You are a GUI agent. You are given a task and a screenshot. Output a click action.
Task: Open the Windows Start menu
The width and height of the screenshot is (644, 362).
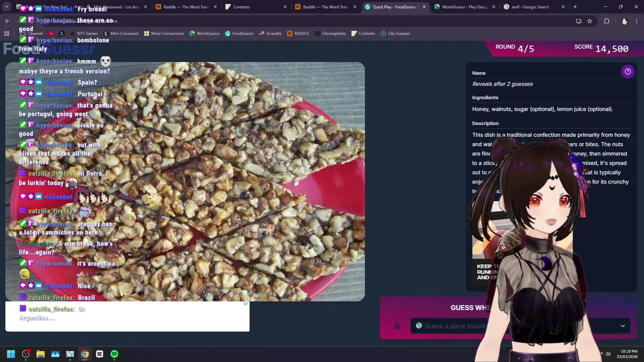11,354
